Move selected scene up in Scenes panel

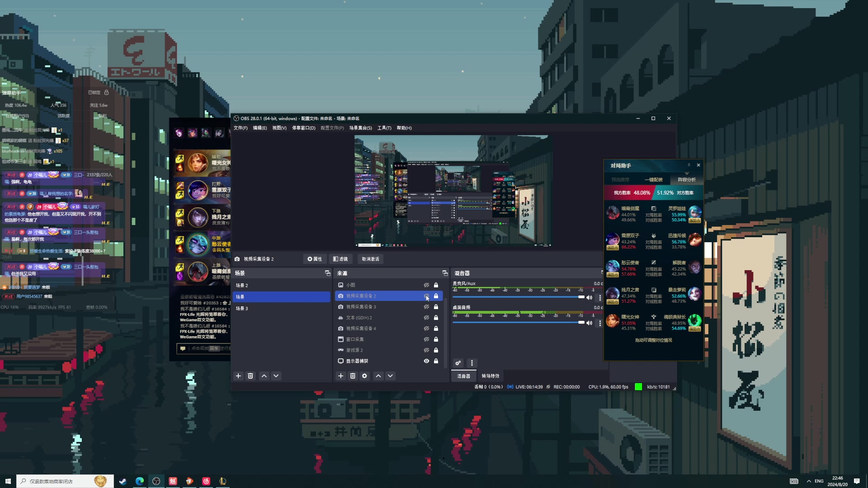[264, 376]
